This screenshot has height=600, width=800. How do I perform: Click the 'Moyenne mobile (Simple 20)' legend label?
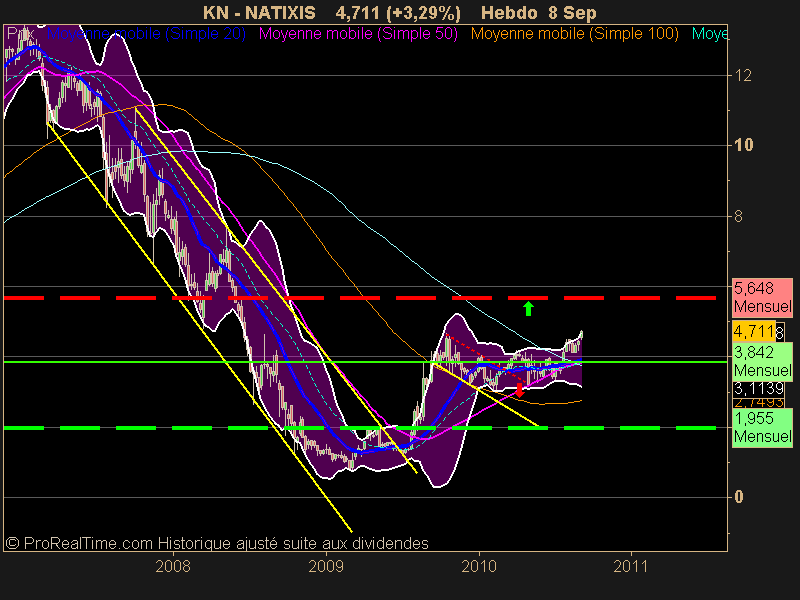[146, 34]
